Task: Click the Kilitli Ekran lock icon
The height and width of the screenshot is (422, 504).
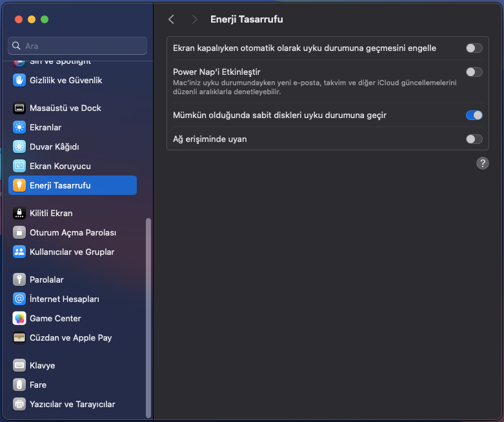Action: pyautogui.click(x=19, y=214)
